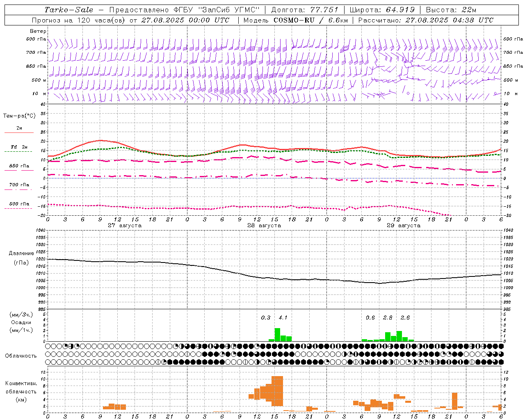Click the 28 августа date label

click(264, 226)
